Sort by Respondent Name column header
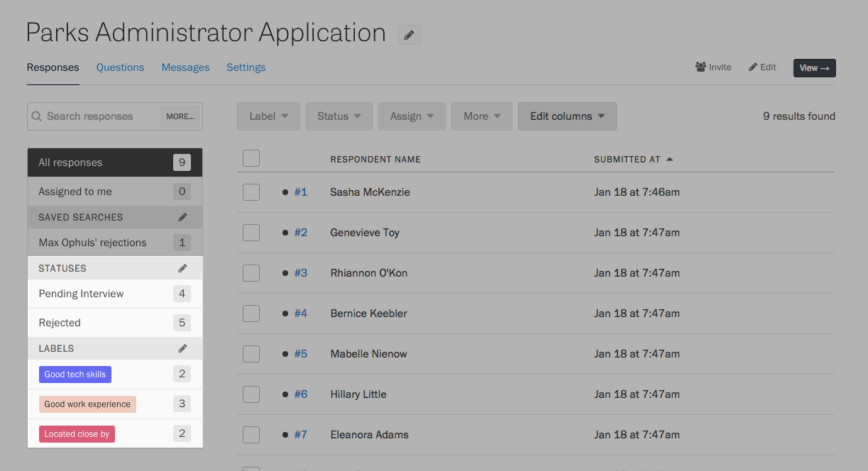The height and width of the screenshot is (471, 868). (375, 160)
